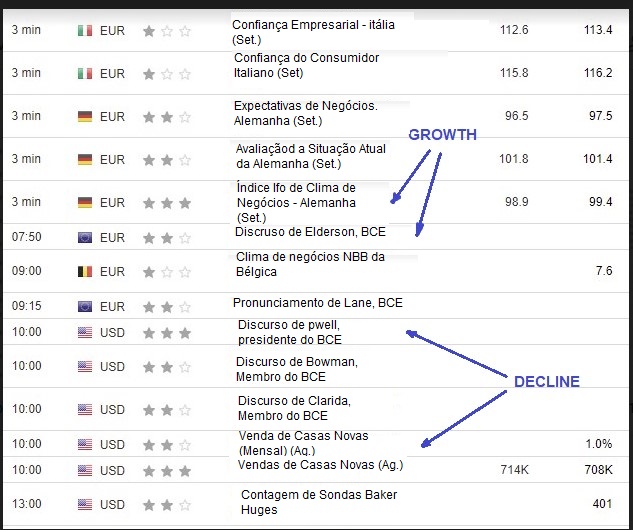Click the US flag in Clarida speech row
This screenshot has width=633, height=530.
click(85, 409)
